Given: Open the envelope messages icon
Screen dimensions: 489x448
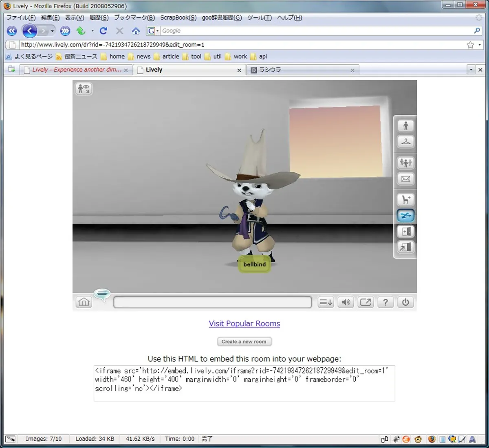Looking at the screenshot, I should [405, 179].
